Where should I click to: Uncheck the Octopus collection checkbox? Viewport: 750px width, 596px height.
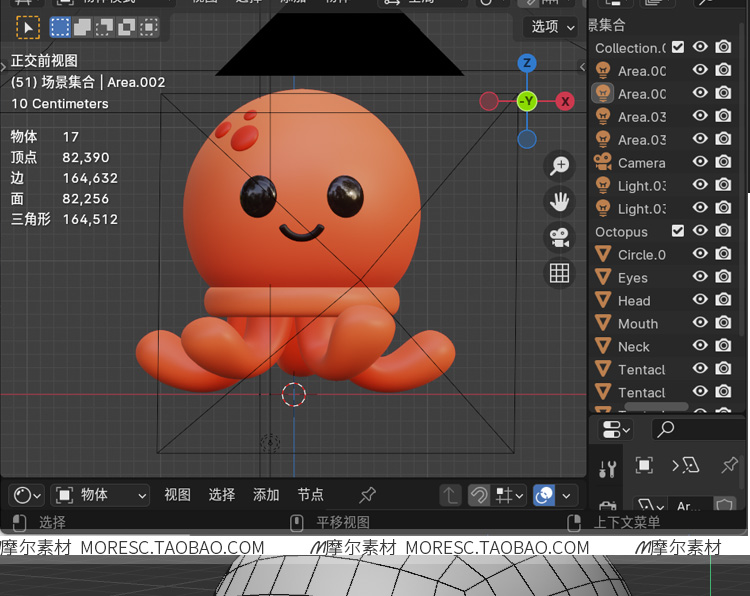[678, 231]
